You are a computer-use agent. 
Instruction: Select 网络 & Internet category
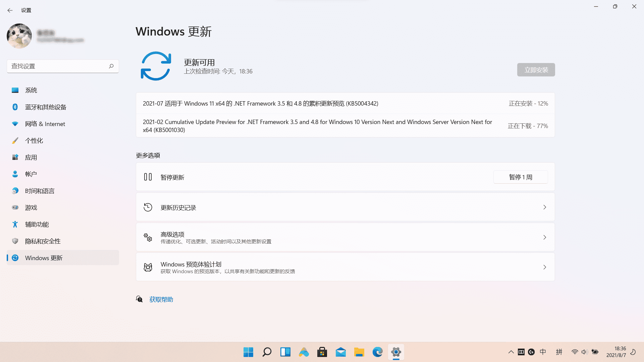click(63, 124)
